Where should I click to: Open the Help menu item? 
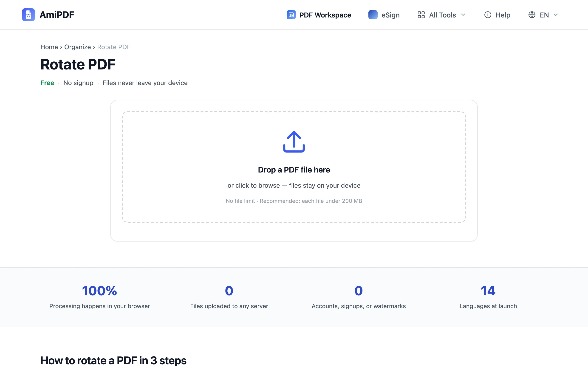(x=497, y=15)
